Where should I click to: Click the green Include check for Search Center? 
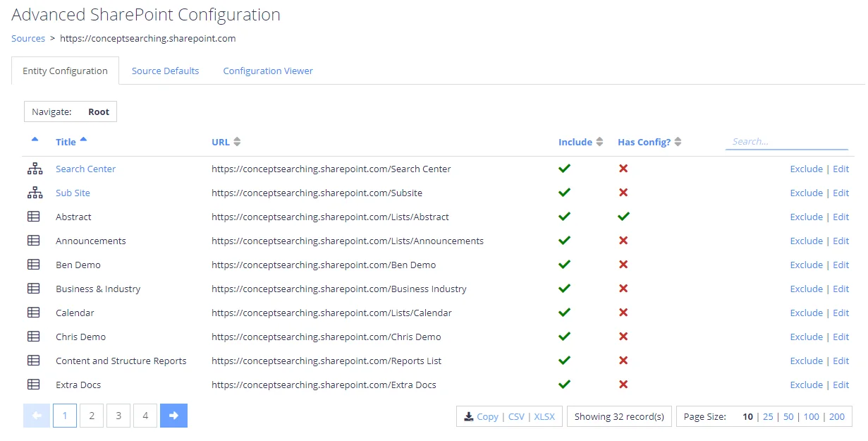coord(564,169)
